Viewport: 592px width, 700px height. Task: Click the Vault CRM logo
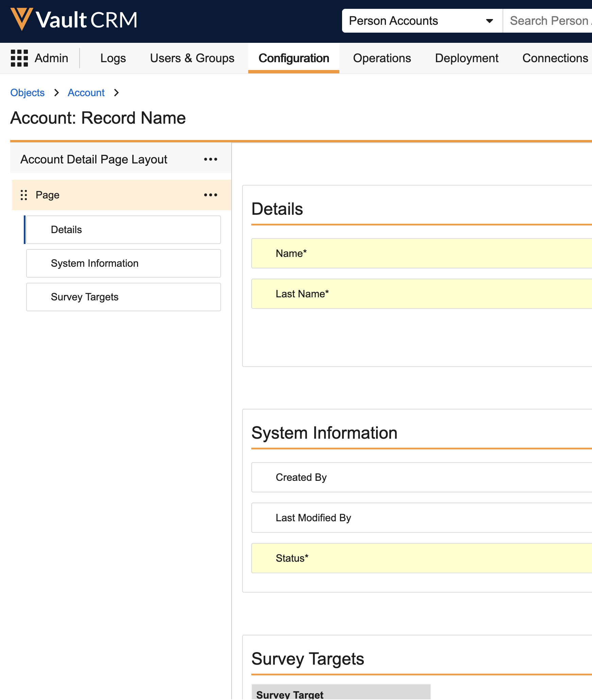point(74,20)
